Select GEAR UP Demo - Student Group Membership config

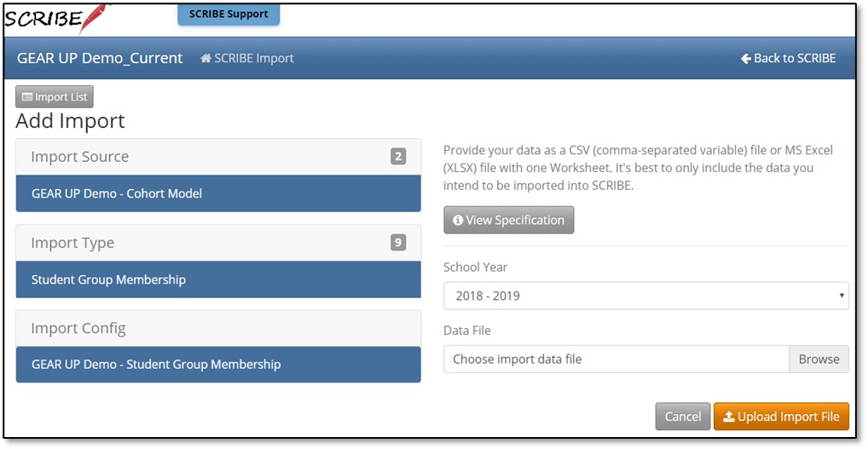[x=218, y=365]
